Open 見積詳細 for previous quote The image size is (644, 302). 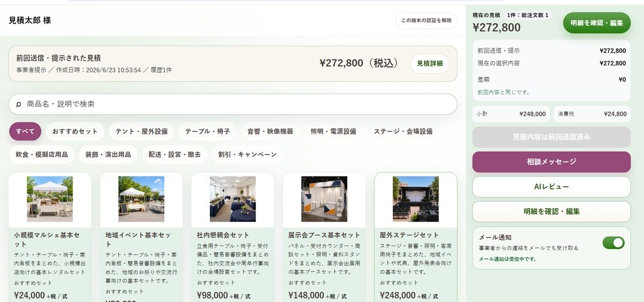pyautogui.click(x=430, y=63)
